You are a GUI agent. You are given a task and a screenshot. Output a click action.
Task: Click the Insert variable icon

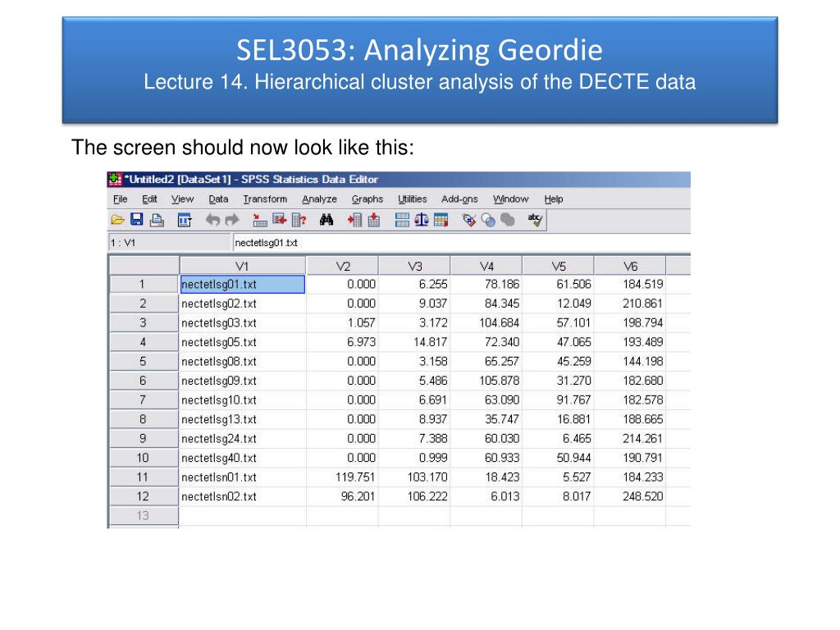pos(374,220)
